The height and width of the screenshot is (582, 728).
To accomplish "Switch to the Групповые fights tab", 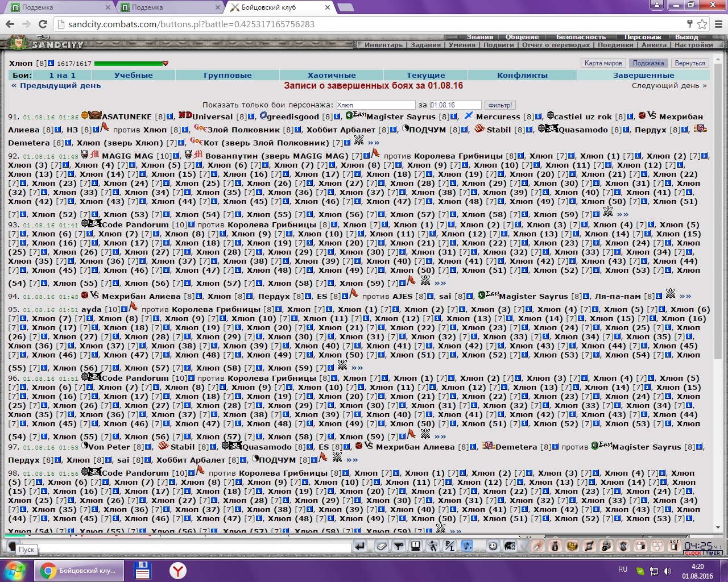I will [x=227, y=75].
